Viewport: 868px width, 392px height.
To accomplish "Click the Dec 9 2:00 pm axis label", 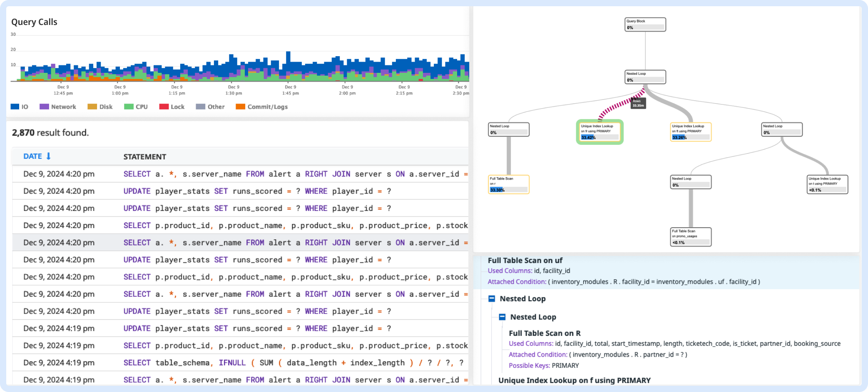I will (x=347, y=90).
